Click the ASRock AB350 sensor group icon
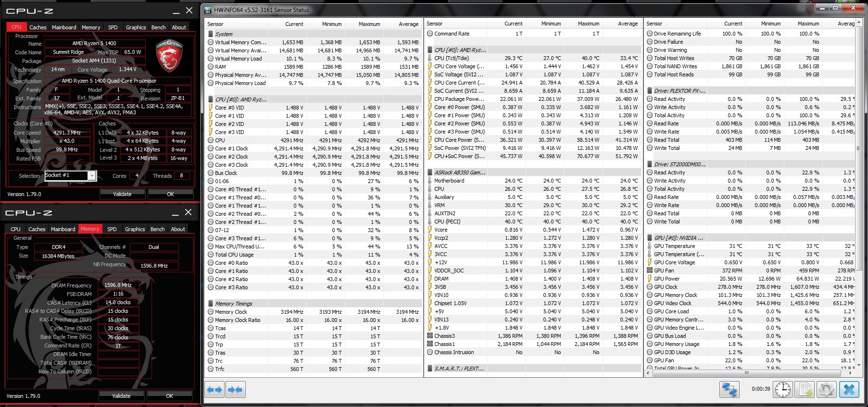This screenshot has width=868, height=407. point(430,173)
